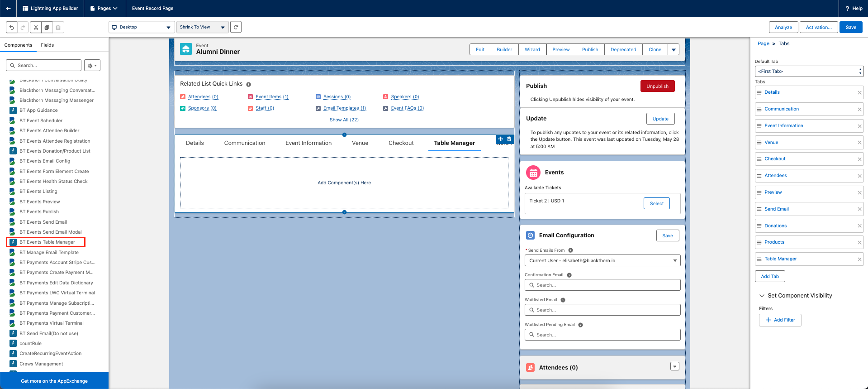
Task: Click the drag handle of the Products tab row
Action: [x=759, y=242]
